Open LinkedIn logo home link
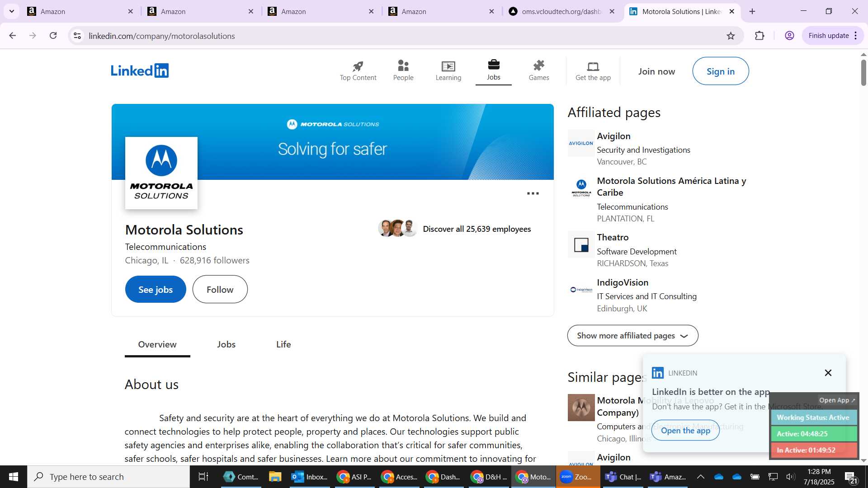This screenshot has height=488, width=868. 140,71
